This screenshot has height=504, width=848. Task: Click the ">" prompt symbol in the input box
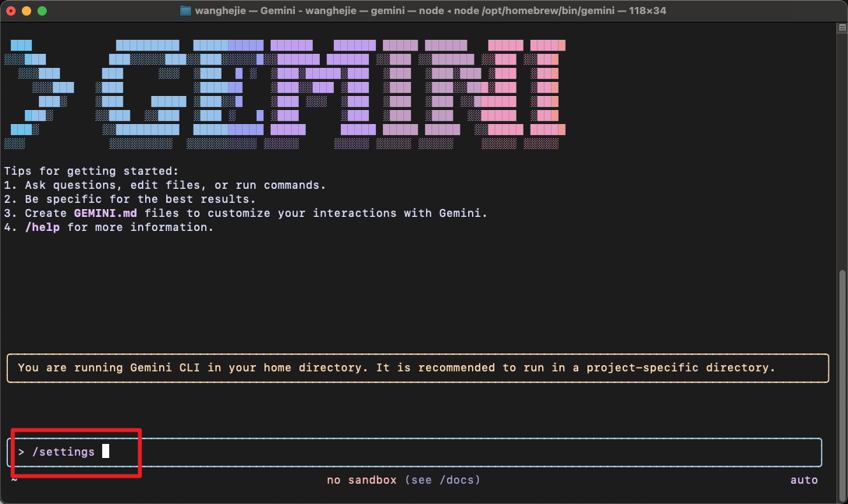[21, 452]
